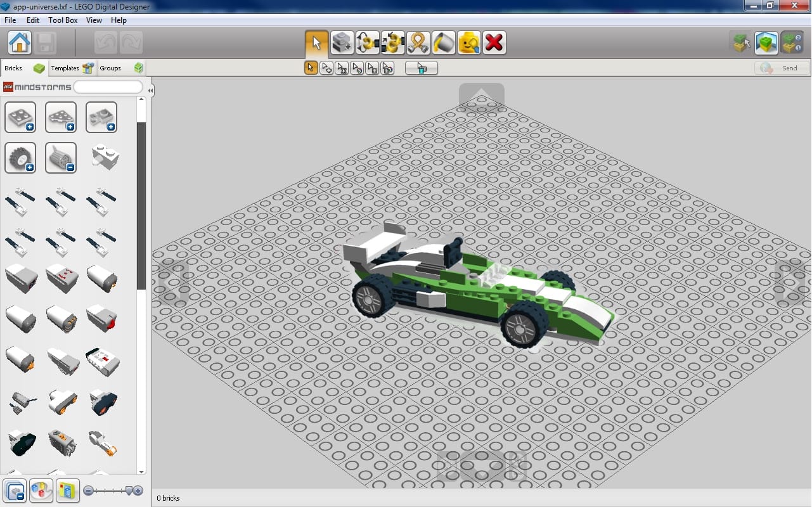This screenshot has width=812, height=507.
Task: Enable shape selection sub-tool
Action: [x=372, y=68]
